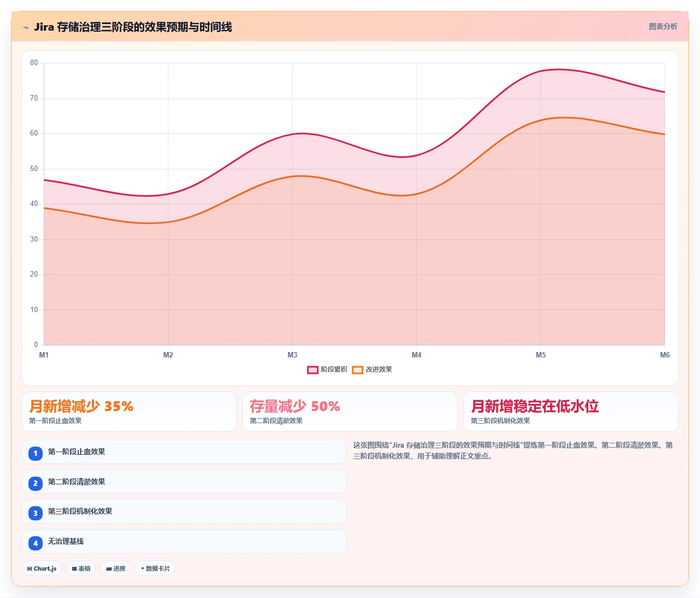Click the M4 axis label
The image size is (700, 598).
pyautogui.click(x=416, y=355)
